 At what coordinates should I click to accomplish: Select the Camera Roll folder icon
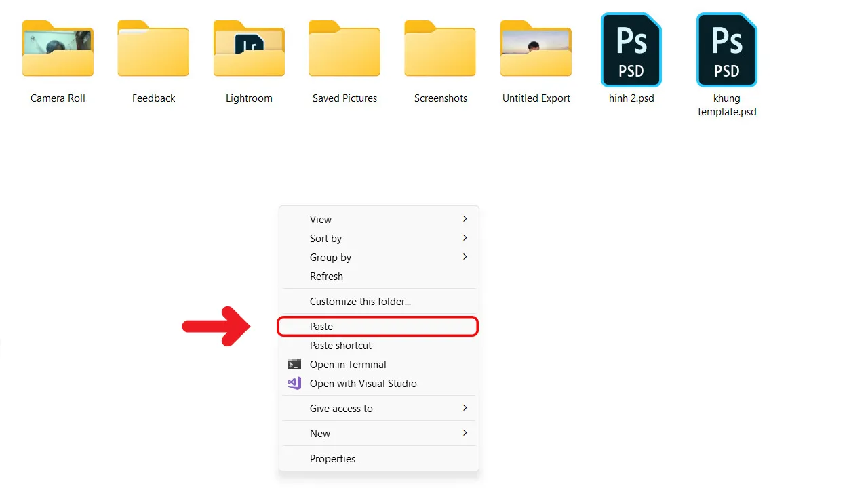coord(58,49)
